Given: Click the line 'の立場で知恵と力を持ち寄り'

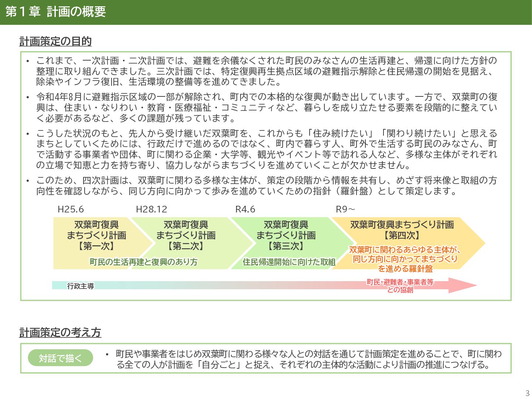Looking at the screenshot, I should pos(224,165).
